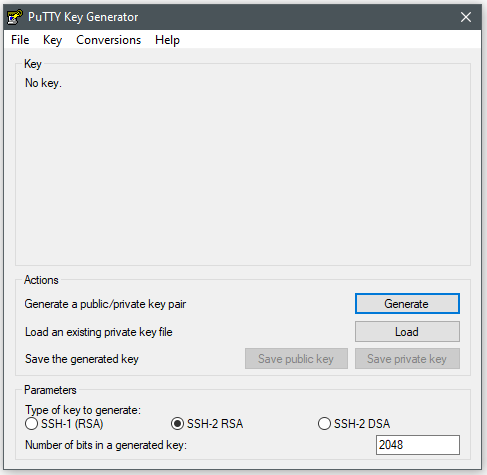This screenshot has height=475, width=487.
Task: Open the Help menu
Action: click(167, 40)
